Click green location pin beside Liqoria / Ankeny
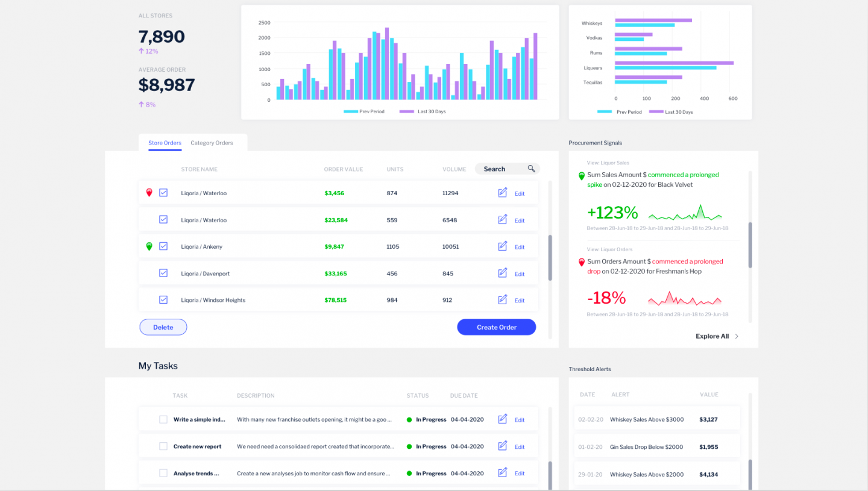 coord(149,246)
